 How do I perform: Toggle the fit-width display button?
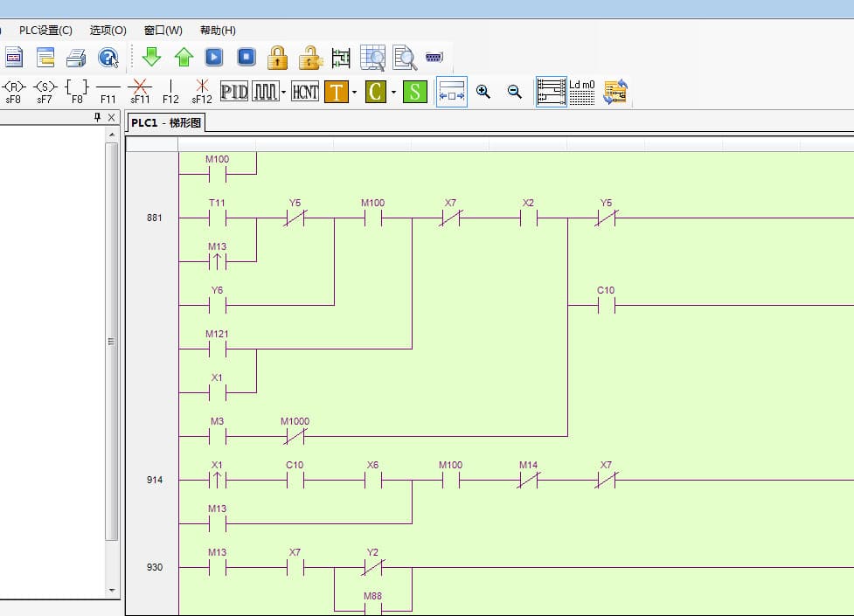point(452,91)
